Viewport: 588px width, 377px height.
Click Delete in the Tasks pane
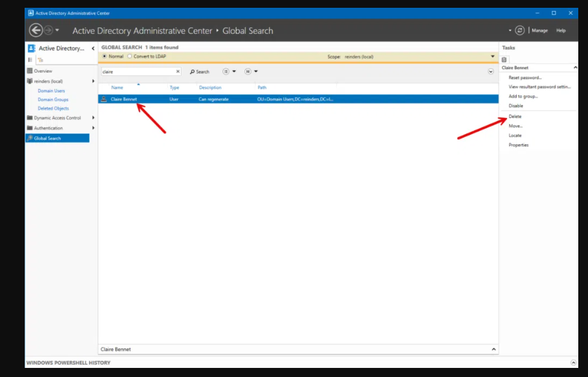click(x=515, y=116)
